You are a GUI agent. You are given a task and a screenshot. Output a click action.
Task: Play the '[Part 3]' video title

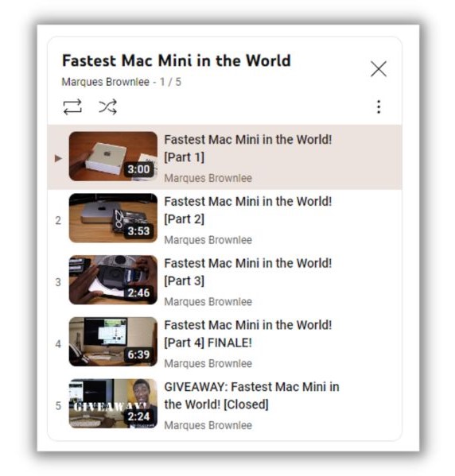click(x=248, y=272)
